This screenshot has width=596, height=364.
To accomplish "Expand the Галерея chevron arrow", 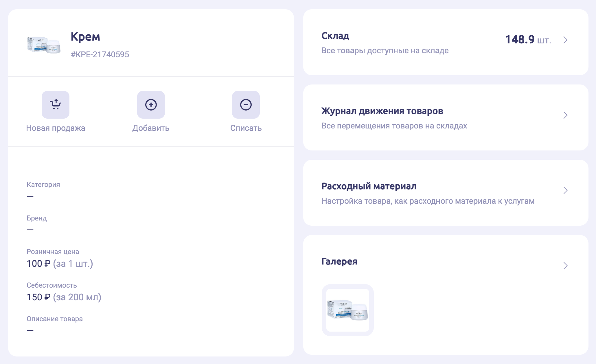I will [x=566, y=266].
